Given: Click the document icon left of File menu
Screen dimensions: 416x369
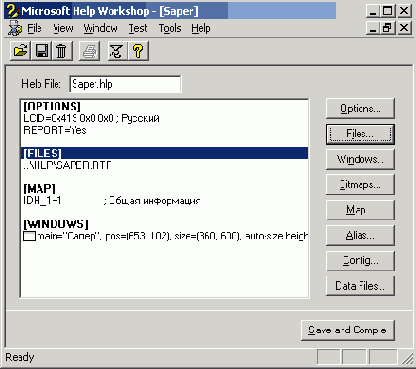Looking at the screenshot, I should coord(15,28).
